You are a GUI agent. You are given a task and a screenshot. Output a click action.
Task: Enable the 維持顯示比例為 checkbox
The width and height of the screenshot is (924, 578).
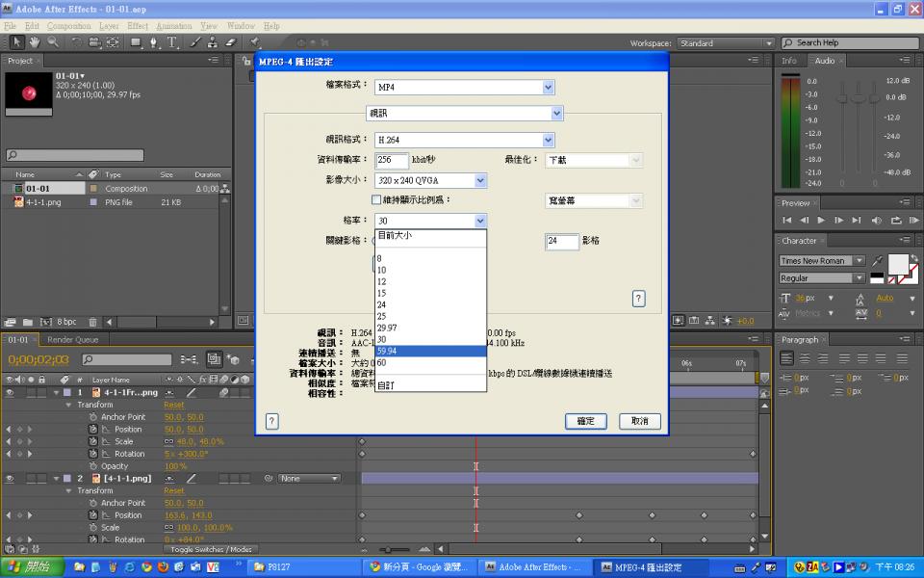click(x=376, y=200)
